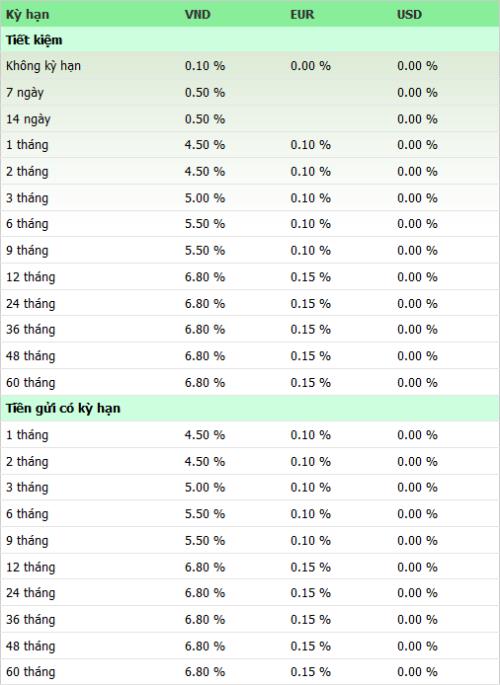Select VND 5.00 % in Tiết kiệm 3 tháng
The image size is (500, 685).
click(205, 198)
